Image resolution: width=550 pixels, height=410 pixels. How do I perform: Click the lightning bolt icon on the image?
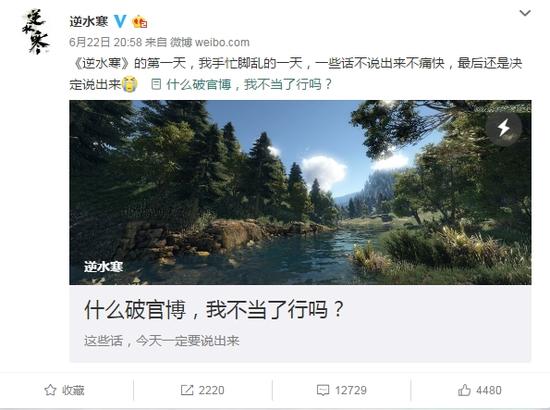pos(504,127)
